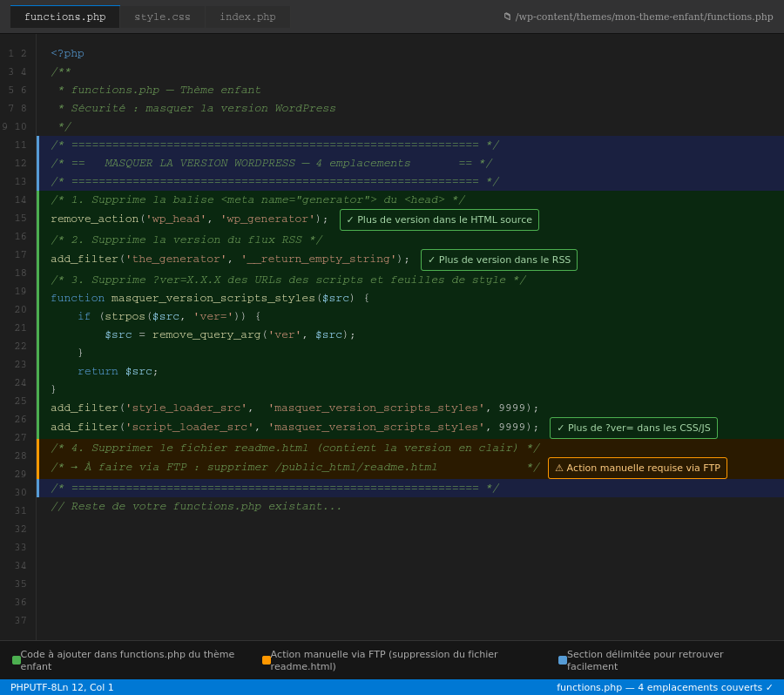Click the if (strpos($src, 'ver=')) line

click(x=169, y=316)
